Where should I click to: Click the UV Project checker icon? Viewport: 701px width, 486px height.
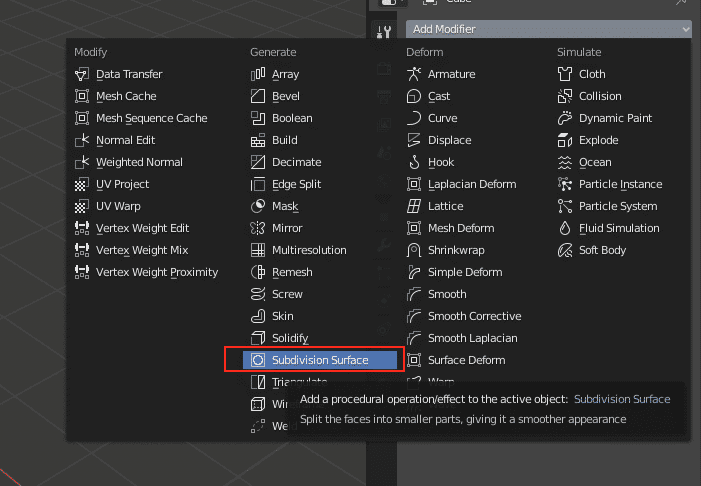pos(82,184)
